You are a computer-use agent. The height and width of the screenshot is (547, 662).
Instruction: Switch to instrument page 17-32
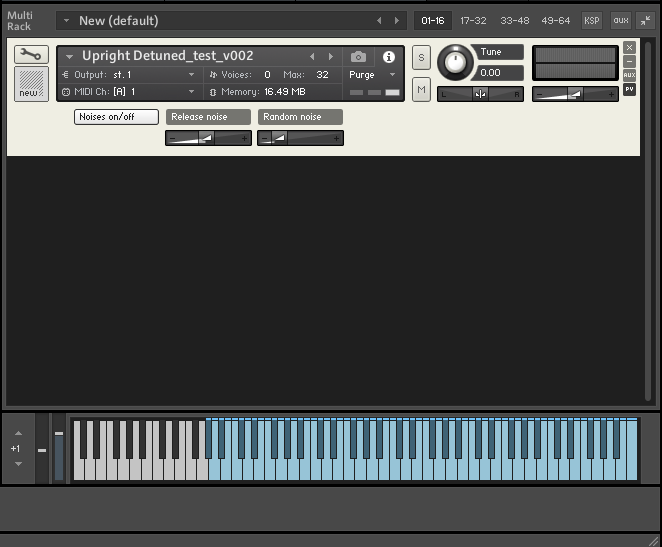coord(473,20)
